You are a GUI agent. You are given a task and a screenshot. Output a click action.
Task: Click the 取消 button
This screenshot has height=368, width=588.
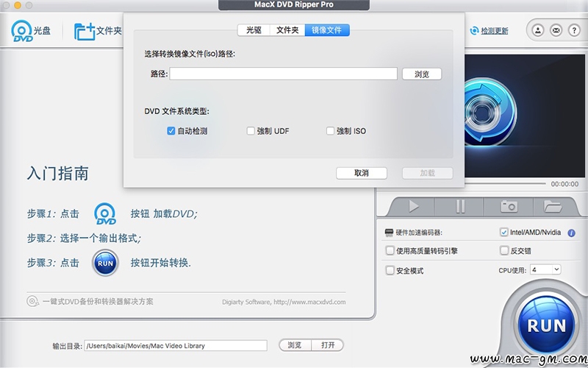pyautogui.click(x=362, y=173)
